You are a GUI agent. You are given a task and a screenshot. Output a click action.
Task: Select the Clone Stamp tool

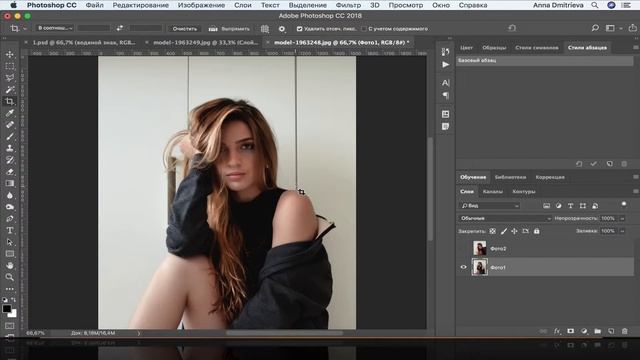tap(10, 148)
